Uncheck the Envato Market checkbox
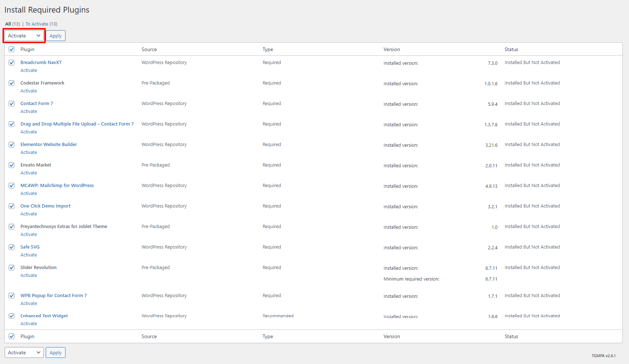The width and height of the screenshot is (629, 364). [12, 165]
